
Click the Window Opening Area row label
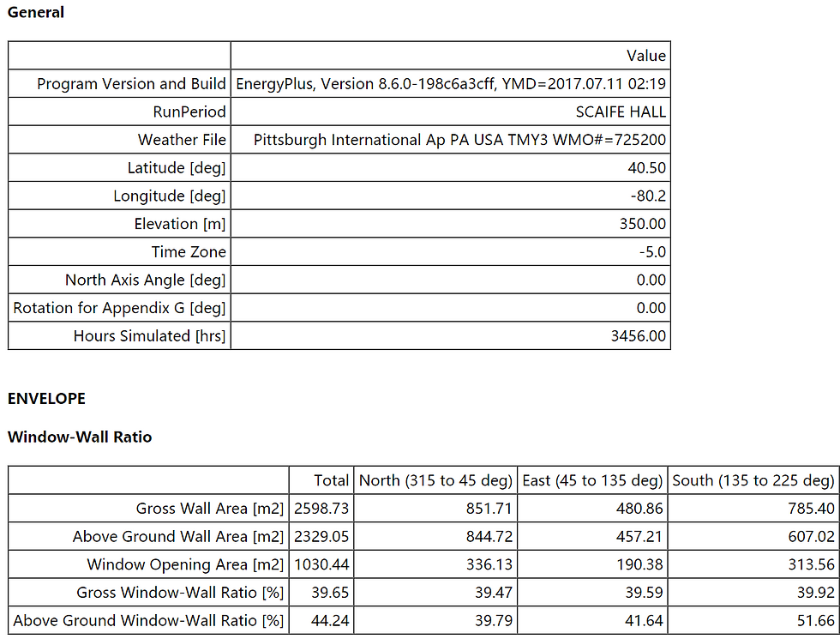tap(185, 564)
